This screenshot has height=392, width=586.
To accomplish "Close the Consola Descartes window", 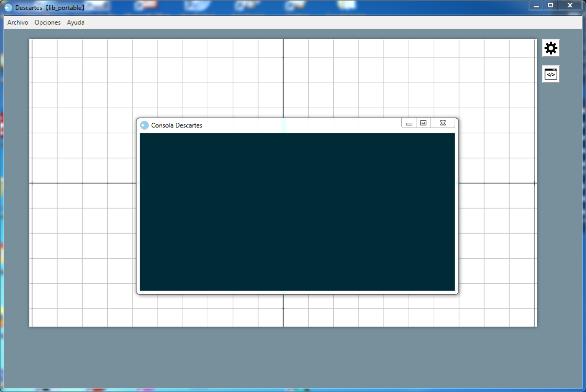I will pyautogui.click(x=443, y=123).
